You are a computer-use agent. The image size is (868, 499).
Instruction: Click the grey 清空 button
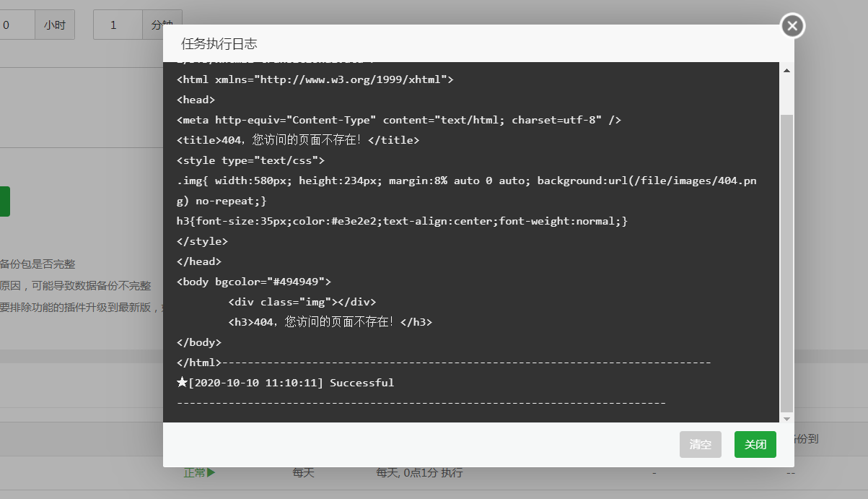701,444
